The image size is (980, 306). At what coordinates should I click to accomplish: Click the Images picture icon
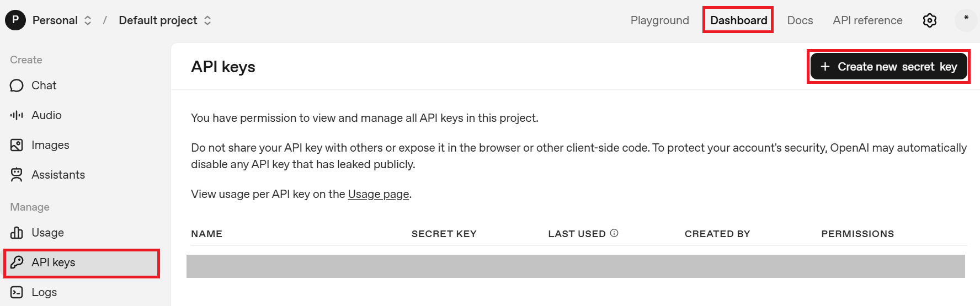pos(17,145)
